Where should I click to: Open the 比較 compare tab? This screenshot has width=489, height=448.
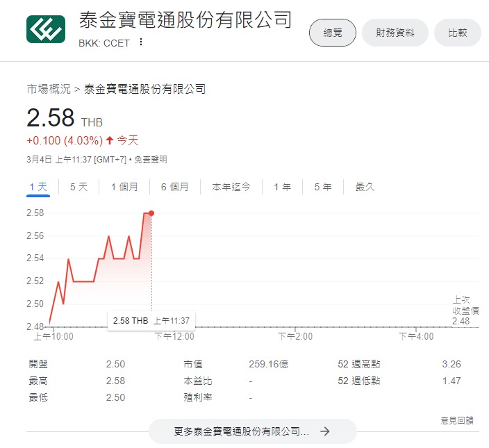(x=458, y=33)
